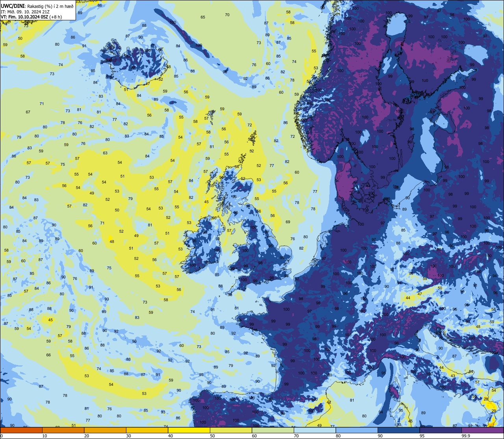504x439 pixels.
Task: Click the humidity value '65' at the top of the map
Action: tap(203, 17)
